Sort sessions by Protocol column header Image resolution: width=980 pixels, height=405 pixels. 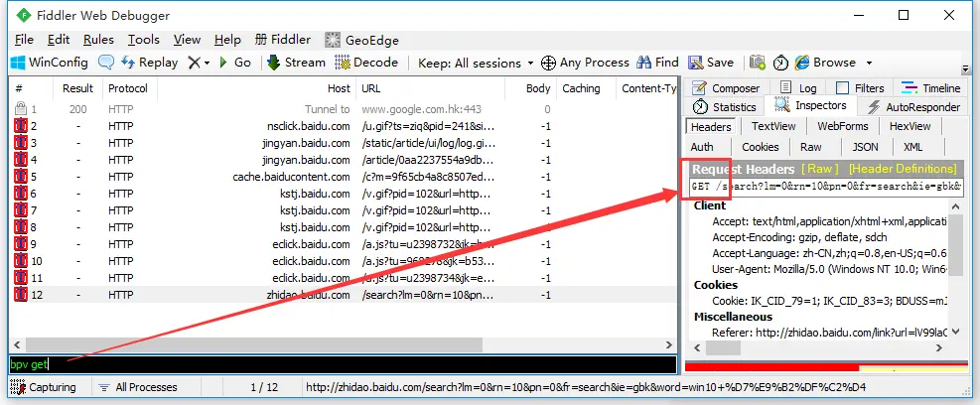click(128, 88)
